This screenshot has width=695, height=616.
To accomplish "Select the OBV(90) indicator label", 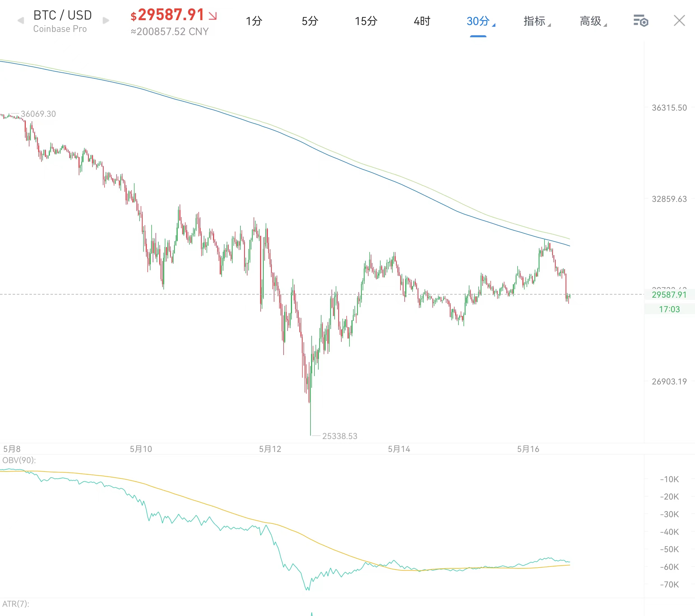I will 19,460.
